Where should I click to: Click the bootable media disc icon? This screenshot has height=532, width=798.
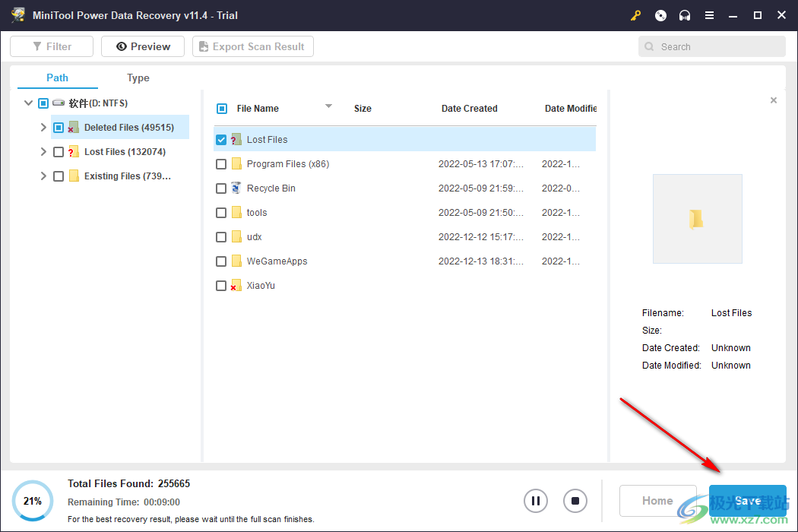(660, 15)
